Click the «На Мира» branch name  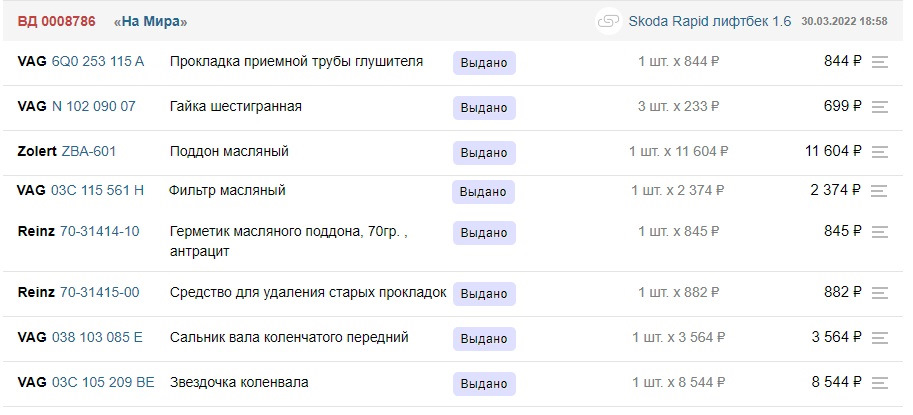click(x=151, y=21)
